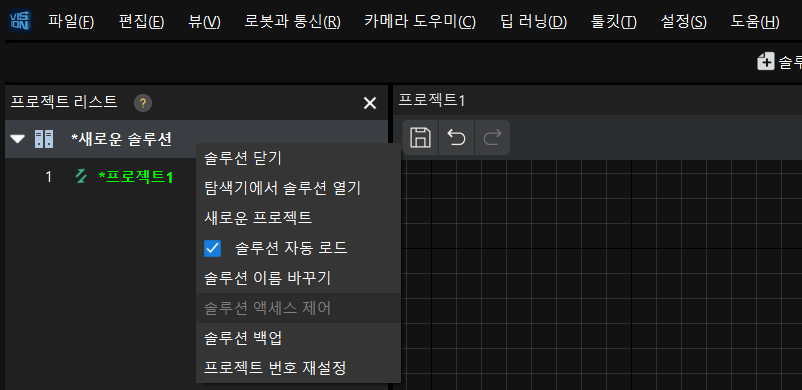Toggle the 솔루션 자동 로드 checkbox
The image size is (802, 390).
[x=212, y=249]
